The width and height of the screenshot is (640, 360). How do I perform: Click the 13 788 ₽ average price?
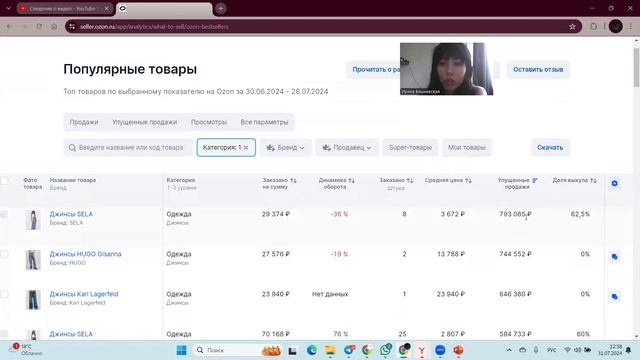tap(451, 254)
